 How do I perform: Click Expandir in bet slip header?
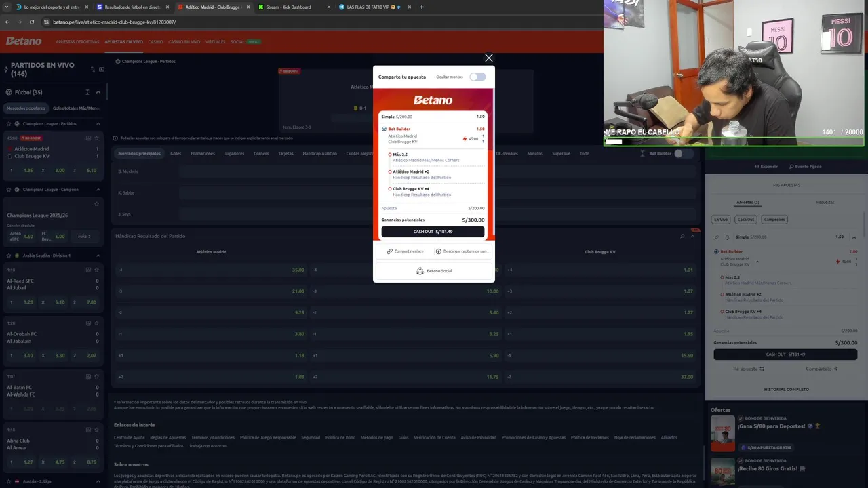click(766, 167)
